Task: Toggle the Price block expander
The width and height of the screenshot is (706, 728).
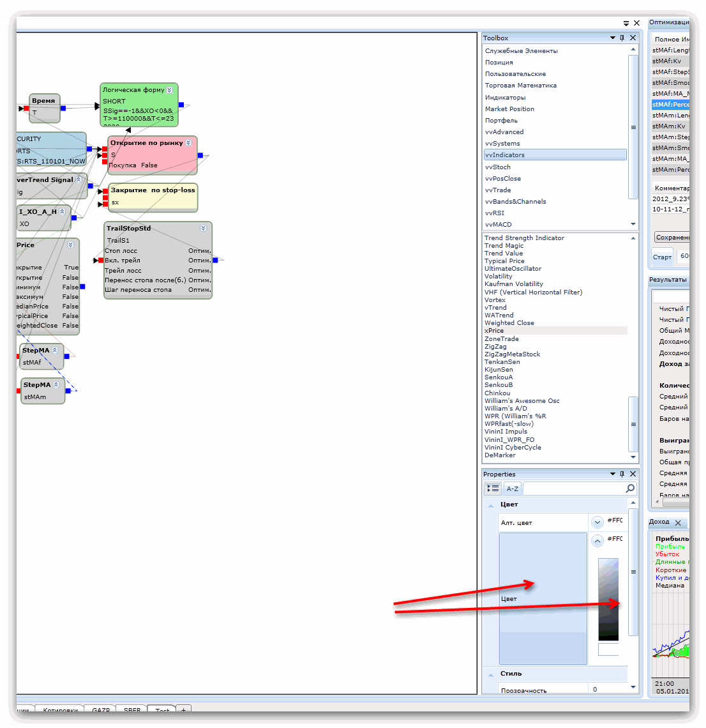Action: click(x=71, y=245)
